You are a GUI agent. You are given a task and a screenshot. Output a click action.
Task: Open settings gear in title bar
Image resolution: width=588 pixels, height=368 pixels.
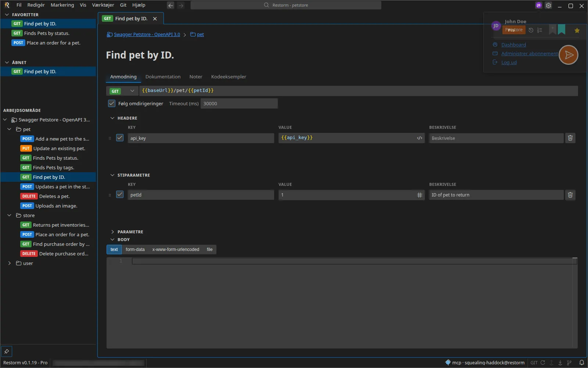(548, 5)
